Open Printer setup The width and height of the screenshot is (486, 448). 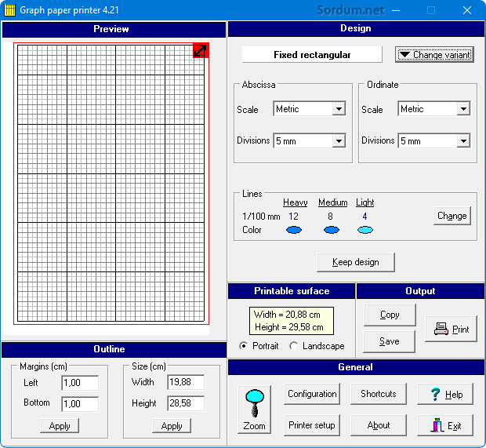(312, 425)
